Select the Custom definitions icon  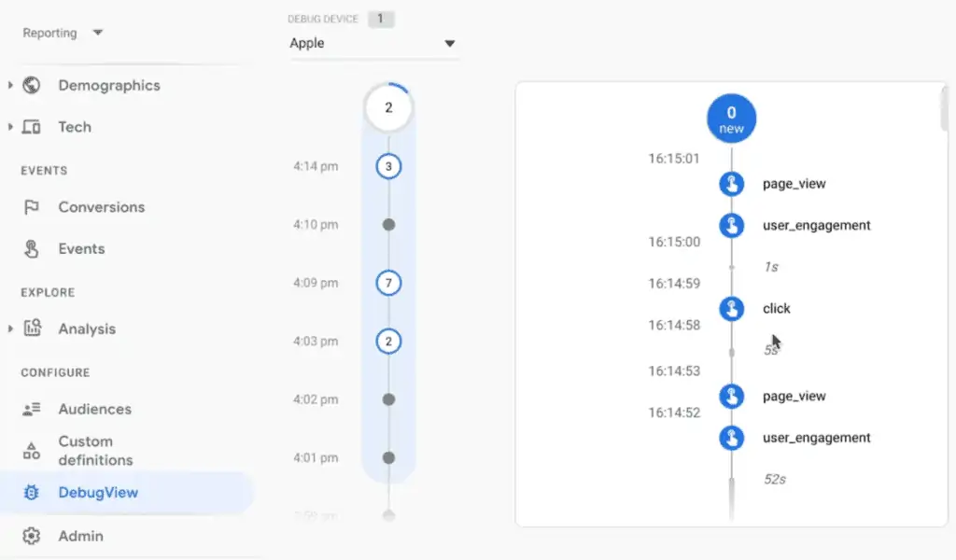(x=31, y=450)
